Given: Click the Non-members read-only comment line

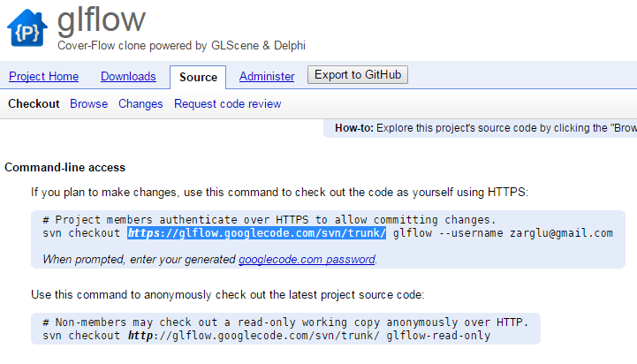Looking at the screenshot, I should click(x=285, y=322).
